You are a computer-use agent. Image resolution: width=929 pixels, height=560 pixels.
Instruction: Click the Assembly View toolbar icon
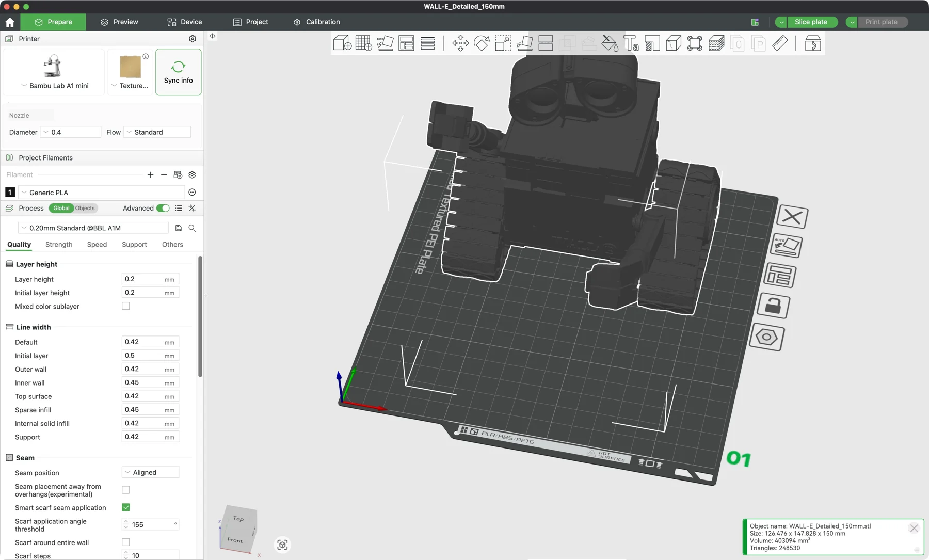click(812, 43)
